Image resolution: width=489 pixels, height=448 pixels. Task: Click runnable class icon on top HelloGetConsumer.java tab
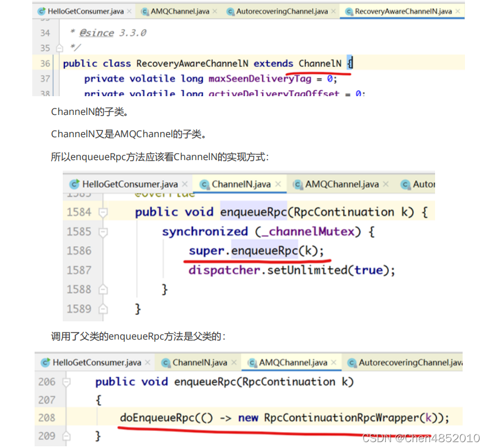coord(41,12)
